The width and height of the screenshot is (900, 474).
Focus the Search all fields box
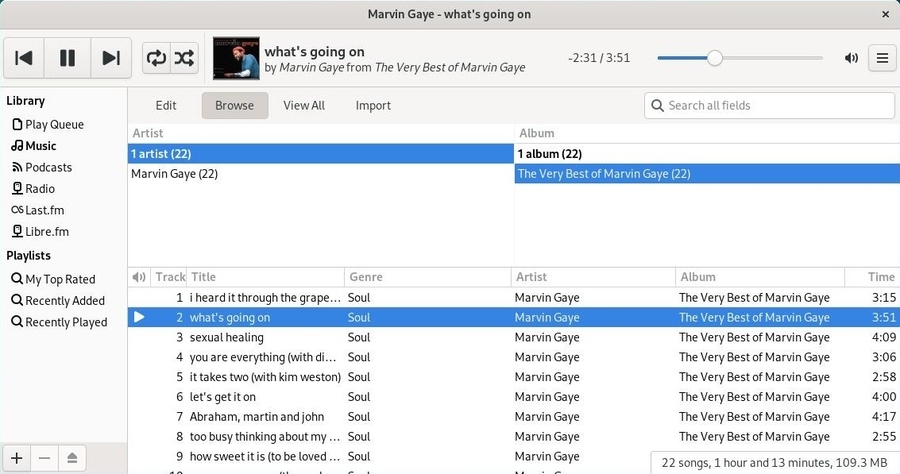click(769, 106)
